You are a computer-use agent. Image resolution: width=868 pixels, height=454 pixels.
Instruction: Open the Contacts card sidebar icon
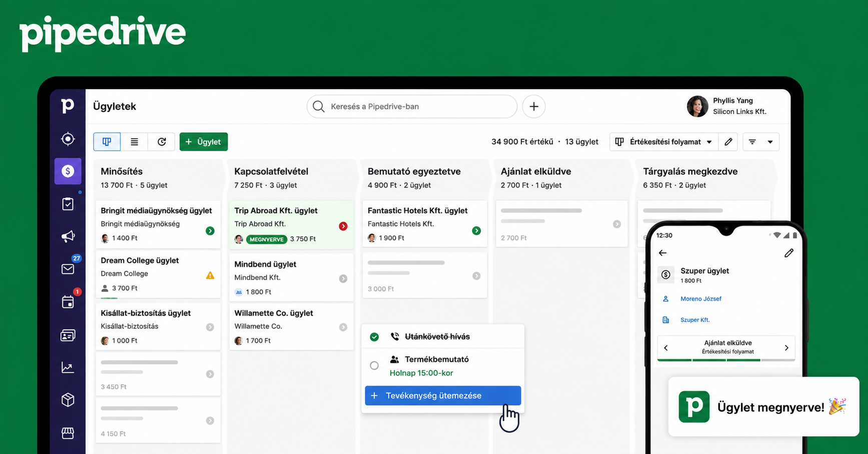[68, 335]
